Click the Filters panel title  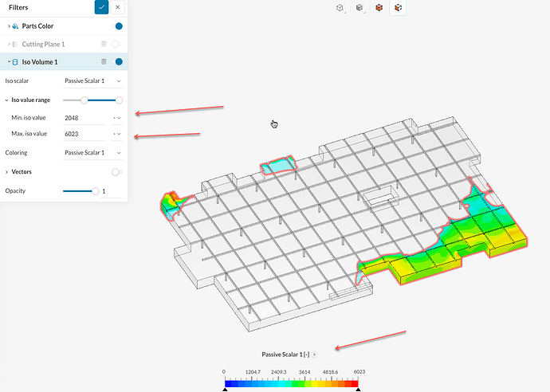click(18, 7)
